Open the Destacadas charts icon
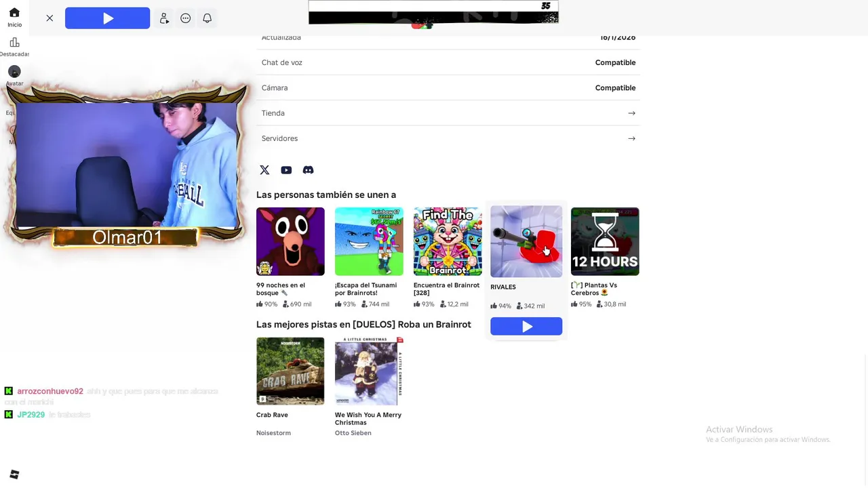868x488 pixels. pos(14,42)
